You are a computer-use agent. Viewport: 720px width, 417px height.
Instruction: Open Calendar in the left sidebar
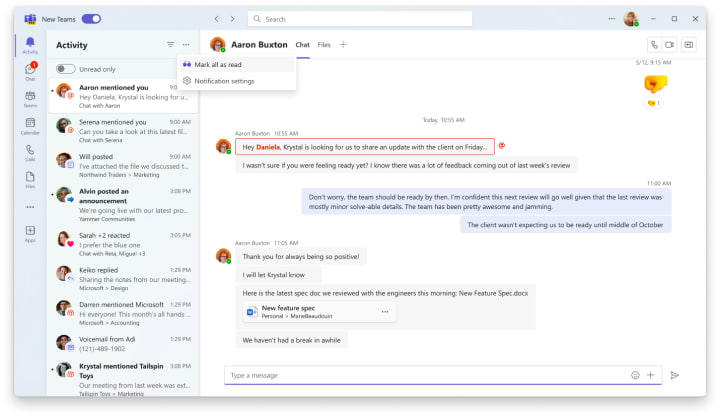click(x=30, y=126)
